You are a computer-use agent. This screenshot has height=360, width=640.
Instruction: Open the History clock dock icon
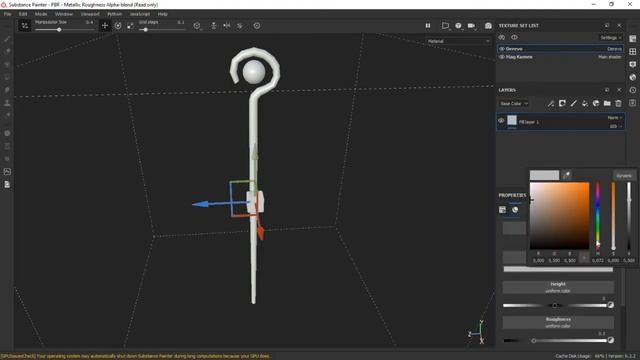(x=633, y=90)
